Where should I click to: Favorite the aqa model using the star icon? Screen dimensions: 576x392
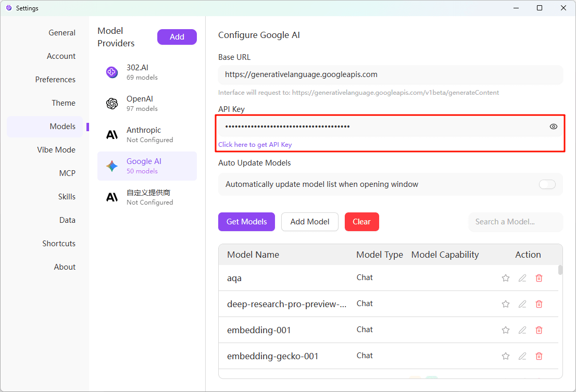506,278
